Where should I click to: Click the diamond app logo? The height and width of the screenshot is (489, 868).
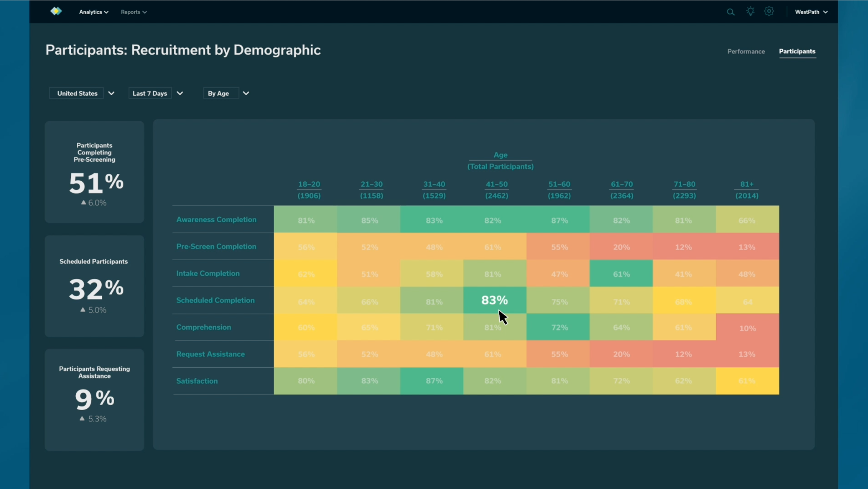click(x=56, y=11)
